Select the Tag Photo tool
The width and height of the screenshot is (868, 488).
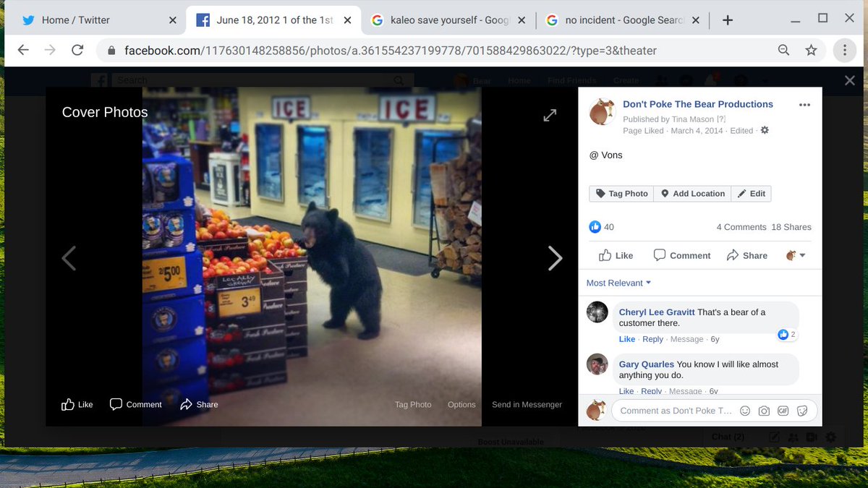click(621, 193)
